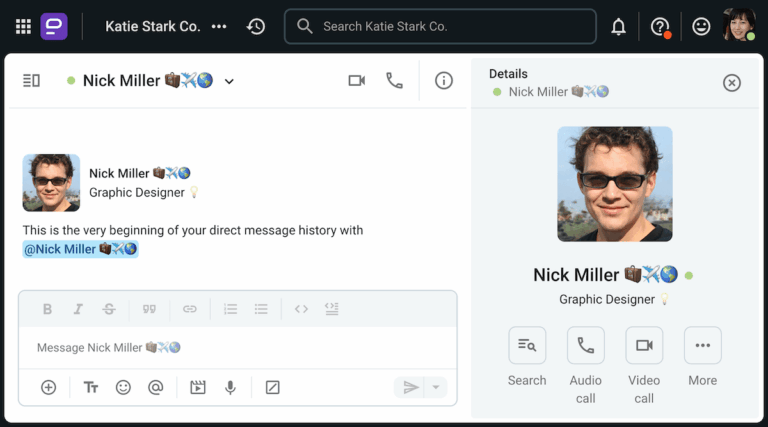
Task: Open the history clock icon
Action: point(256,27)
